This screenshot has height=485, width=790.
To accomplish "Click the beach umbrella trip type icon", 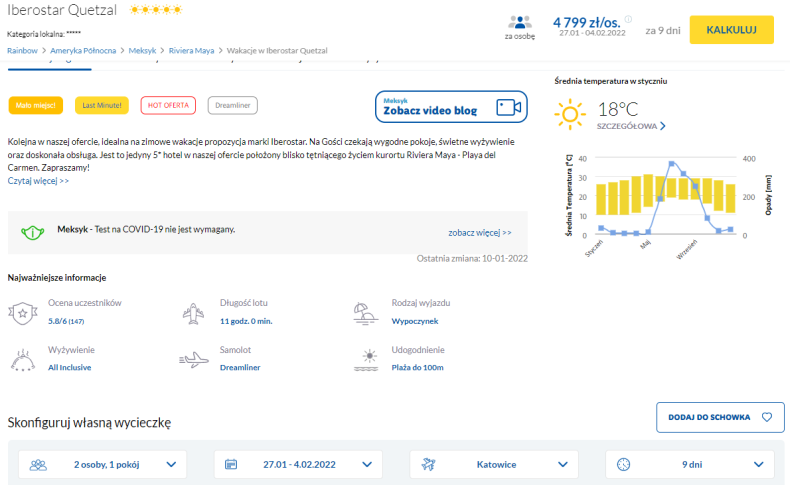I will click(365, 313).
